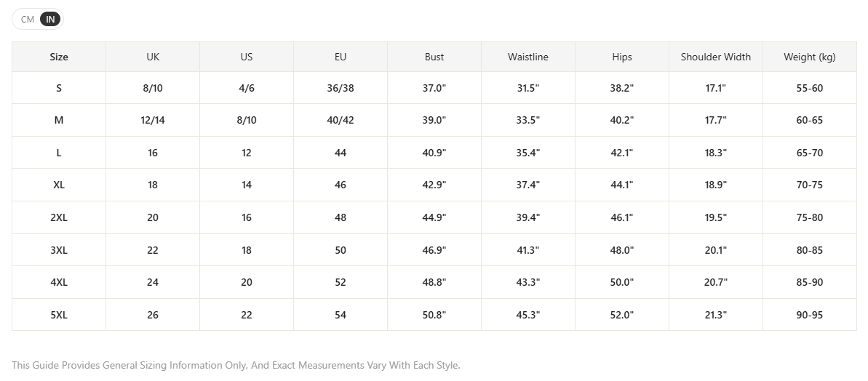Click the Hips column header

622,57
